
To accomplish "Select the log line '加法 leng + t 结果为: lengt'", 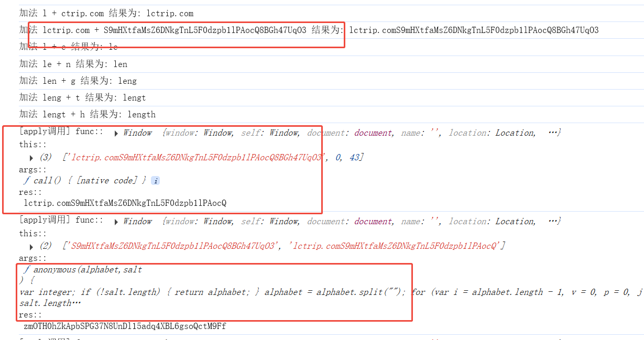I will (83, 97).
